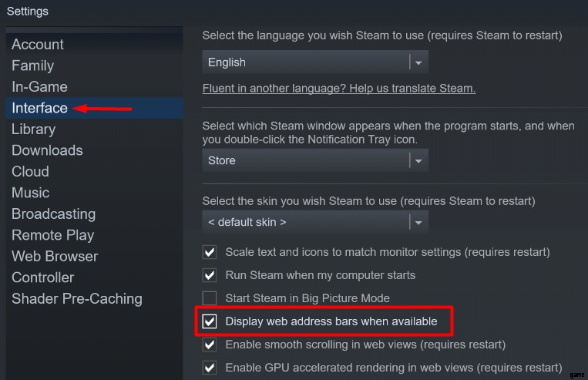
Task: Open the Remote Play settings
Action: click(x=52, y=235)
